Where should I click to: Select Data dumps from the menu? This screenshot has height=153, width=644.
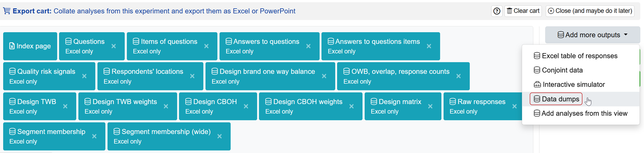[x=556, y=99]
